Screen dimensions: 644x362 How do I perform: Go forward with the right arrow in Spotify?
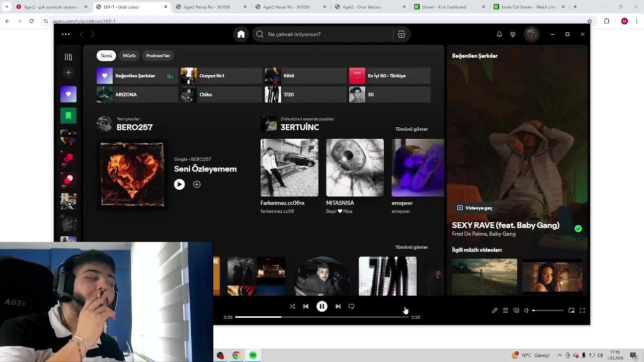click(93, 34)
